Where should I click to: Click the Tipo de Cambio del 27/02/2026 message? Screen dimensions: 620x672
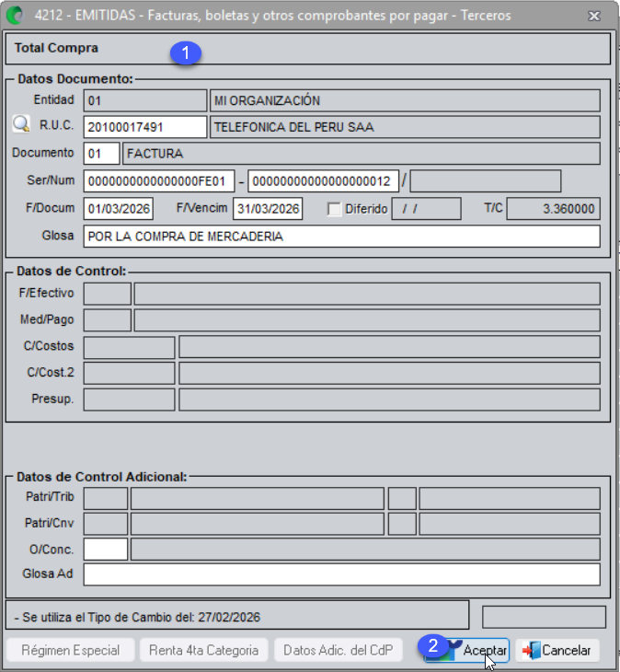pyautogui.click(x=137, y=617)
